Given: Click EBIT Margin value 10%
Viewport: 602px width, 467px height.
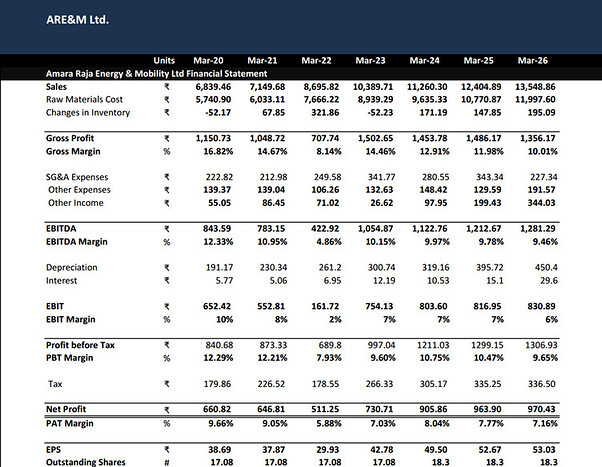Looking at the screenshot, I should point(225,320).
